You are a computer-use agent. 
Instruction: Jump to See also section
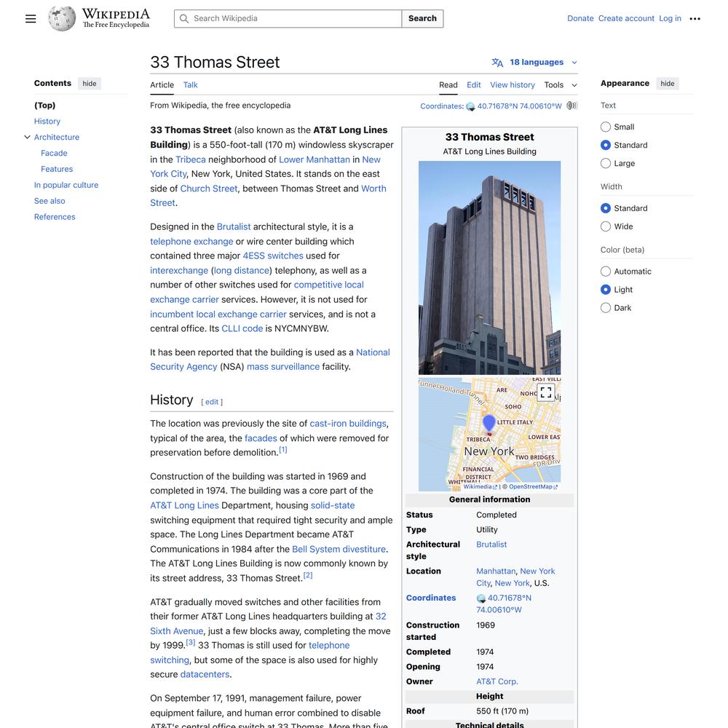[x=50, y=201]
